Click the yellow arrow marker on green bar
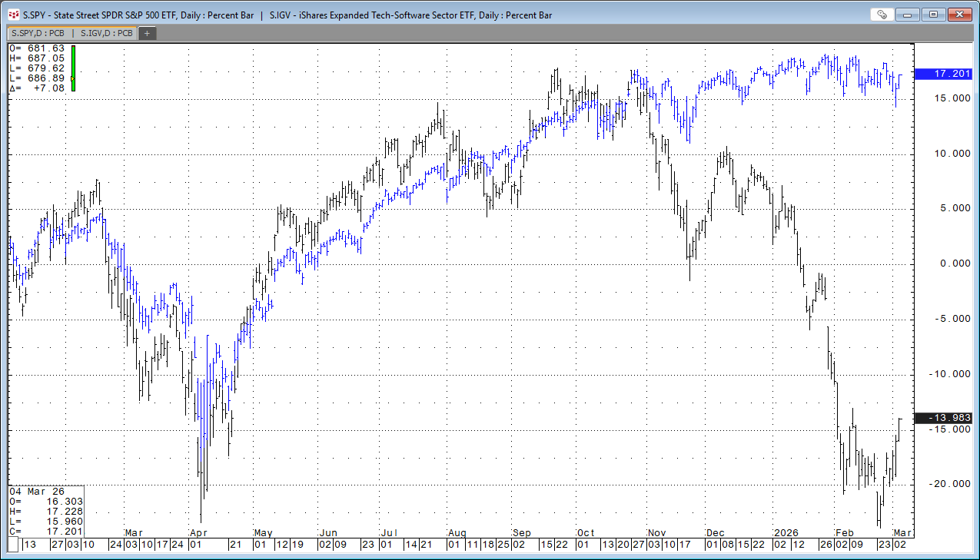Viewport: 980px width, 560px height. pos(72,78)
